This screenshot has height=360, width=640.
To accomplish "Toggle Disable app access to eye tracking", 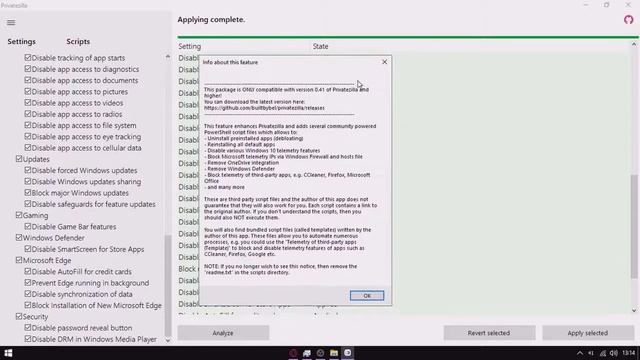I will [28, 136].
